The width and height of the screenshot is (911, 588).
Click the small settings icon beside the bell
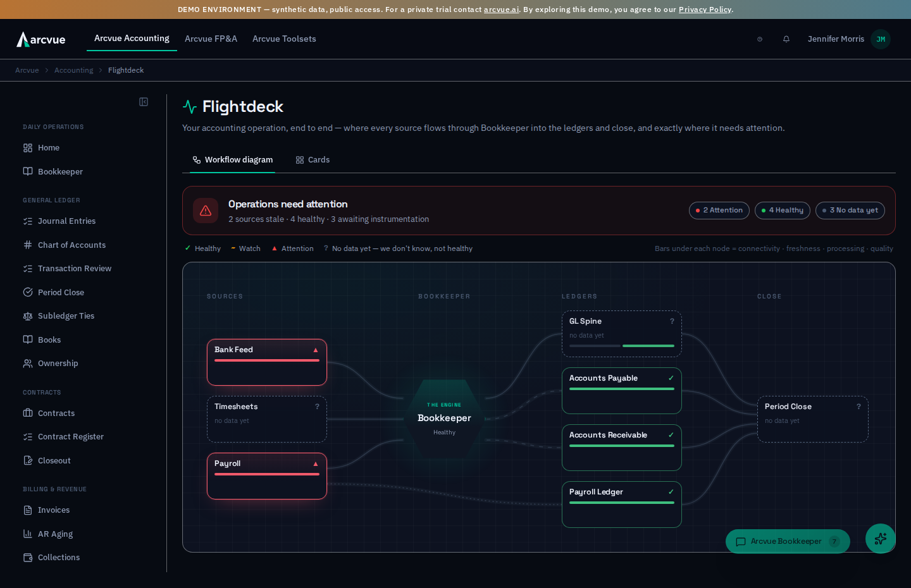(x=760, y=39)
